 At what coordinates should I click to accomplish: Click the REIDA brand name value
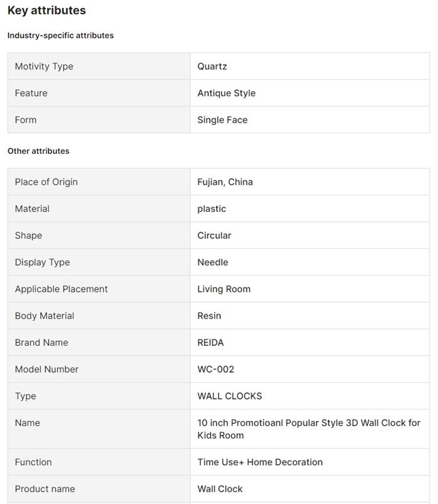tap(210, 343)
